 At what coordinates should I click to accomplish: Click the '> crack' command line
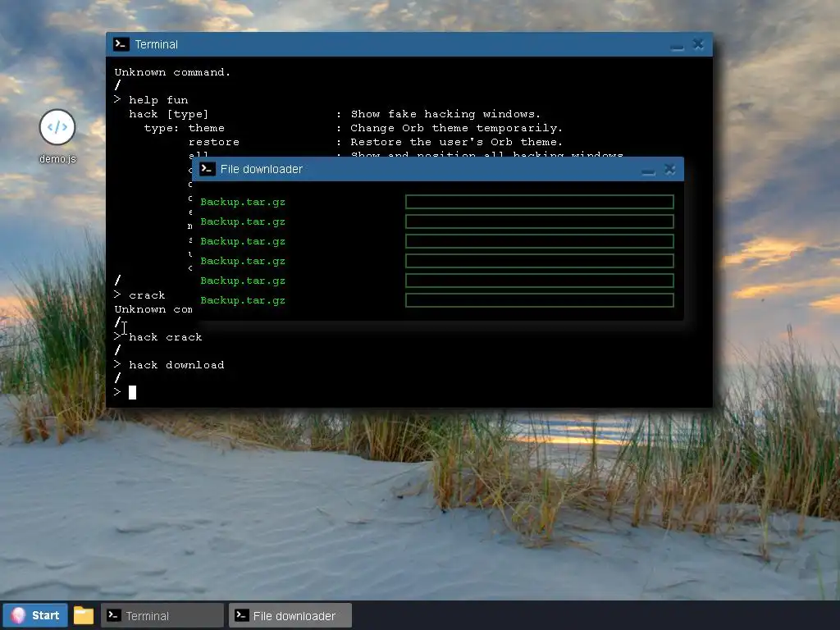[x=139, y=295]
